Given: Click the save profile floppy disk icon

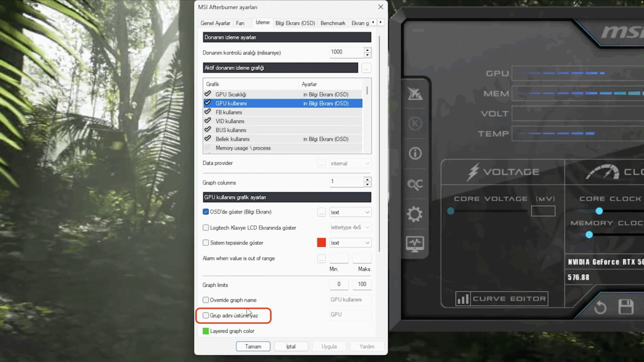Looking at the screenshot, I should click(625, 307).
